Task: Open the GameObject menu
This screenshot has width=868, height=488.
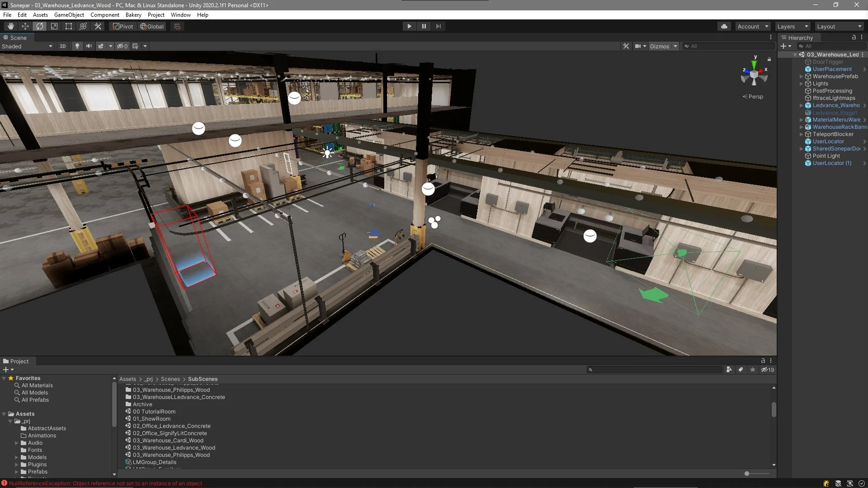Action: (x=69, y=14)
